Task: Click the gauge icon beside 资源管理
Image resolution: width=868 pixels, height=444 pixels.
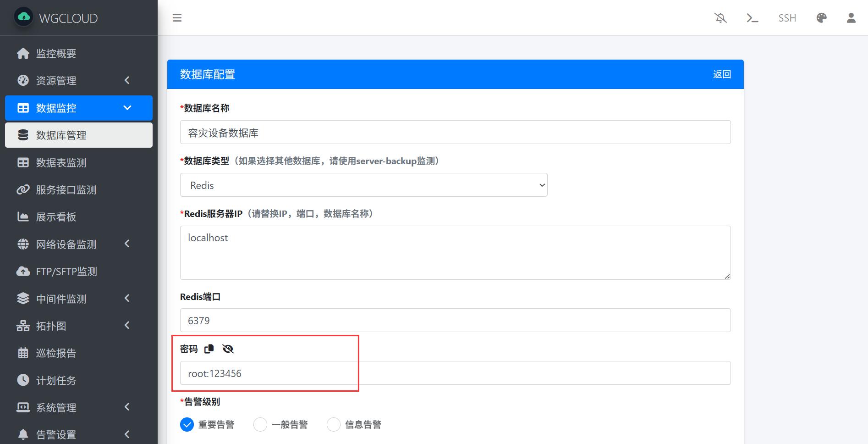Action: point(23,80)
